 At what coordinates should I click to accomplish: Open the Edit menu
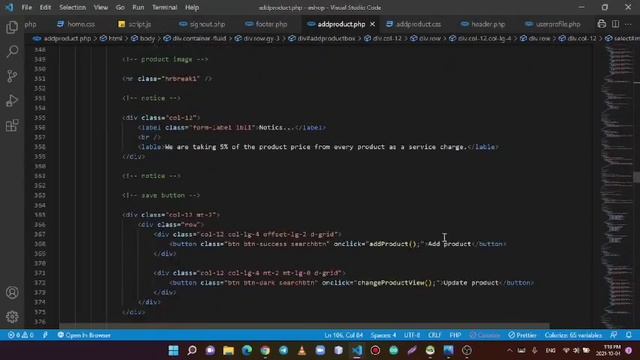(45, 7)
